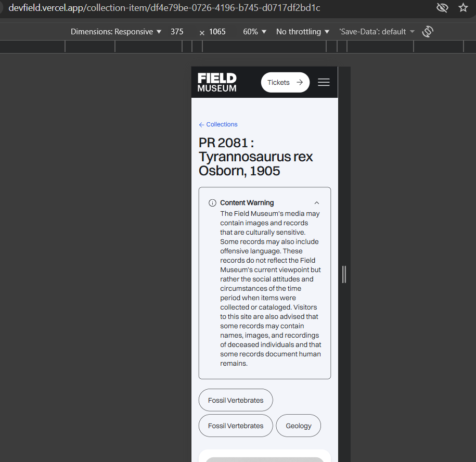Image resolution: width=476 pixels, height=462 pixels.
Task: Click the viewport resize handle on right edge
Action: [x=344, y=274]
